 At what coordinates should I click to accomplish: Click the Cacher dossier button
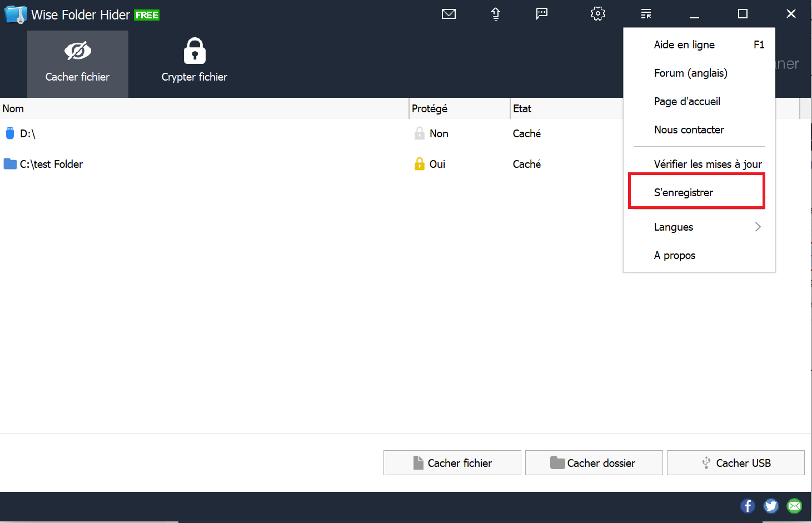(594, 462)
